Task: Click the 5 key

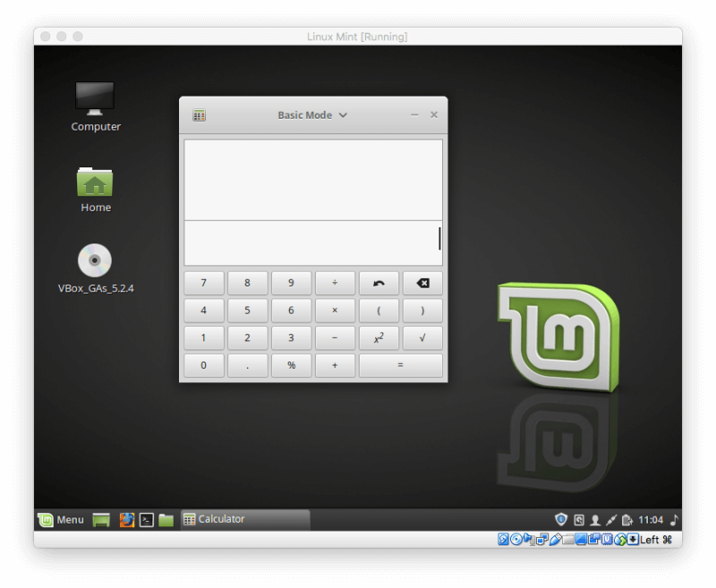Action: click(247, 311)
